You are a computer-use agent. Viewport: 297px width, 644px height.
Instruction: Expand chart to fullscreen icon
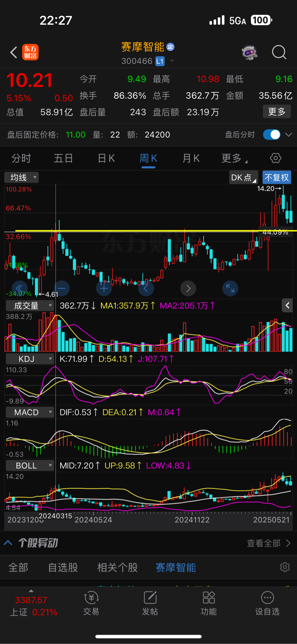point(230,288)
